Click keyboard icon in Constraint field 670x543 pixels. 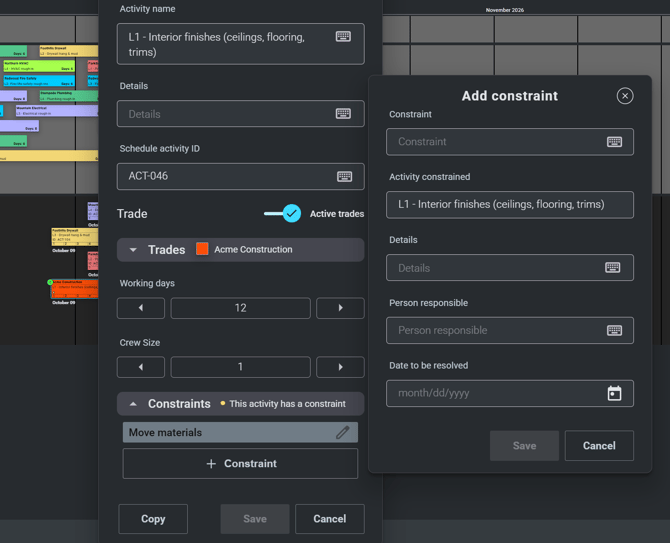point(614,142)
